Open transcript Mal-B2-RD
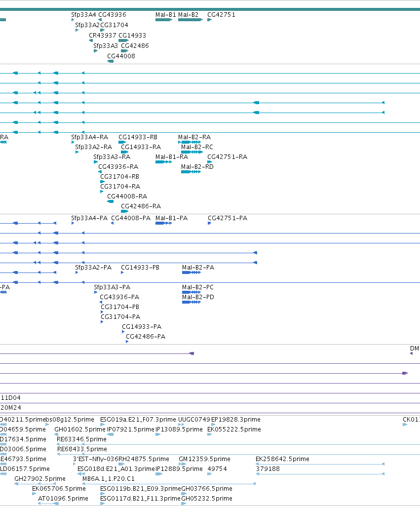The width and height of the screenshot is (420, 506). (197, 167)
